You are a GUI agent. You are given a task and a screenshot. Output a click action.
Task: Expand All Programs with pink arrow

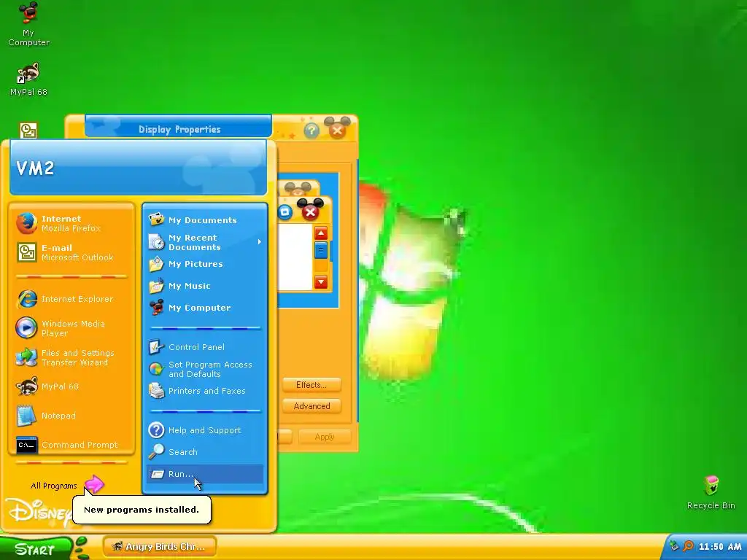94,485
